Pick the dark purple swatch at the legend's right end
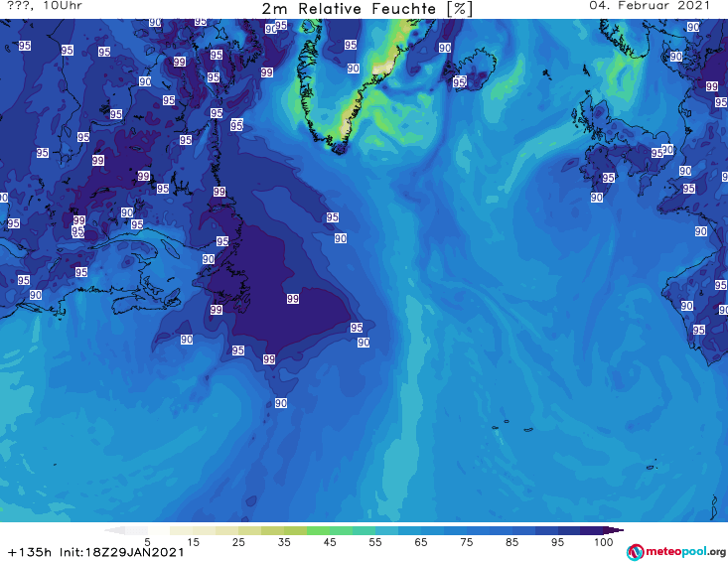Screen dimensions: 728x562 [613, 530]
